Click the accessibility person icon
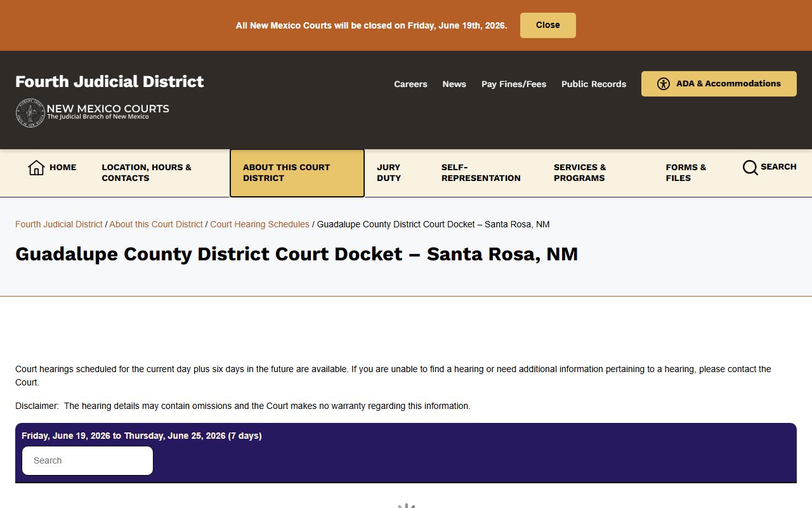The image size is (812, 508). 664,84
